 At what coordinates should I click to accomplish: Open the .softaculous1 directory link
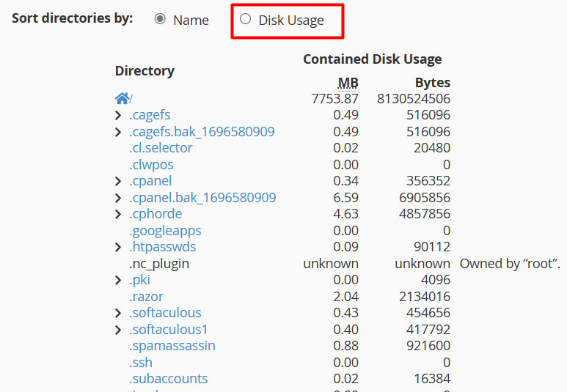tap(169, 329)
